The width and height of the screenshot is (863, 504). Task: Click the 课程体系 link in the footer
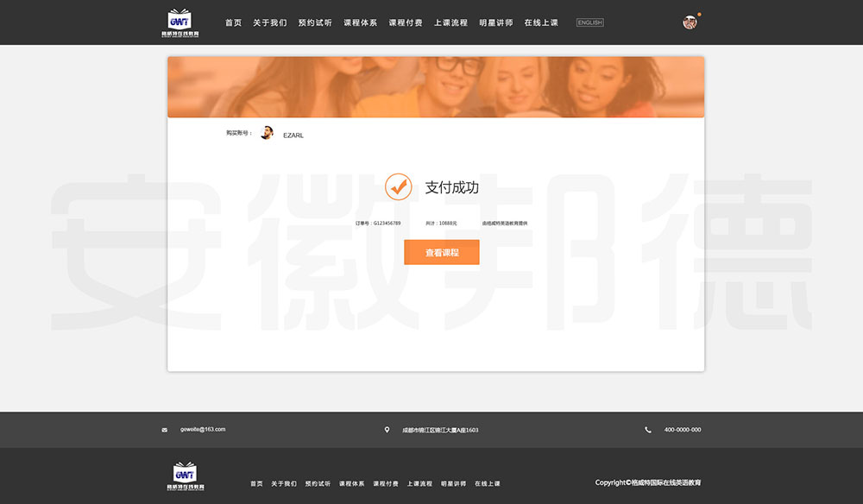351,484
